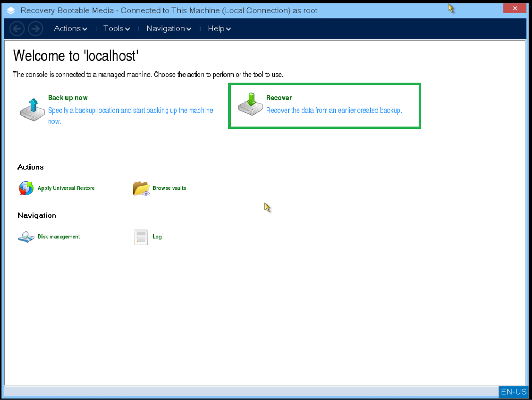The image size is (532, 400).
Task: Expand the Actions menu dropdown
Action: tap(85, 28)
